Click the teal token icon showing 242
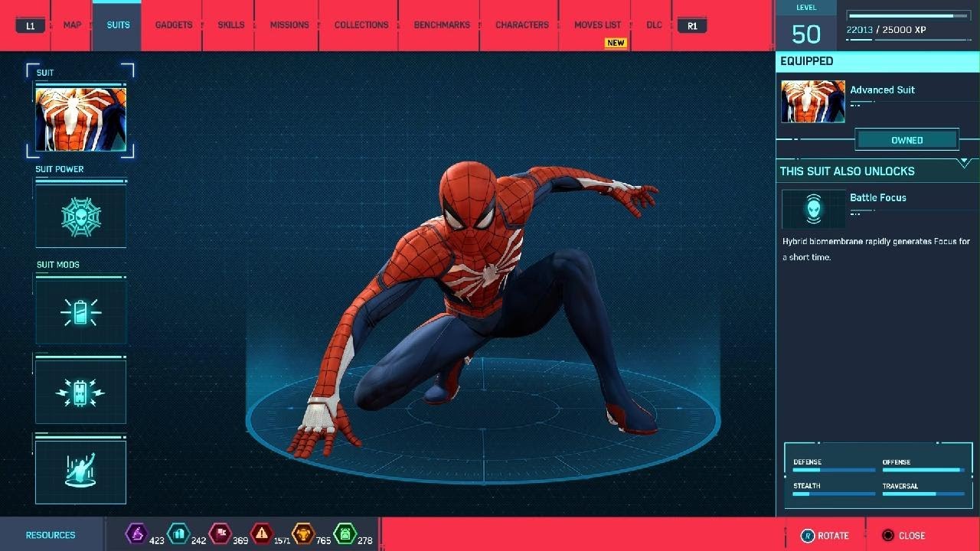This screenshot has width=980, height=551. [178, 533]
